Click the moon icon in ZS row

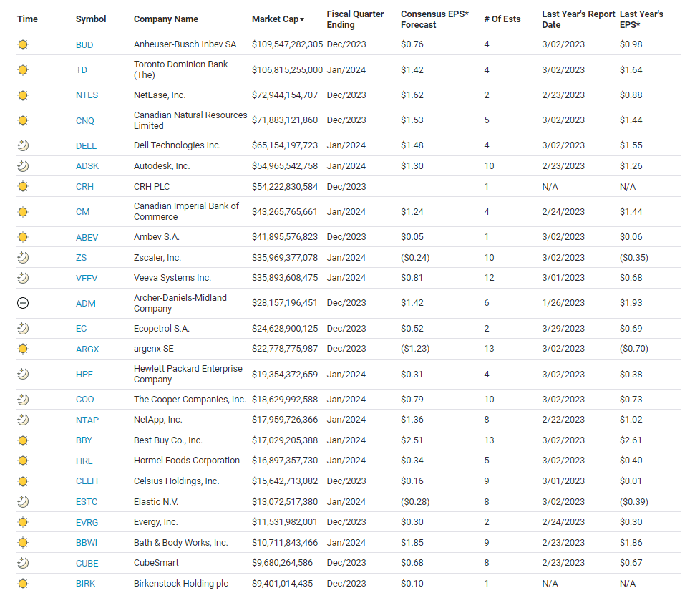(x=23, y=258)
